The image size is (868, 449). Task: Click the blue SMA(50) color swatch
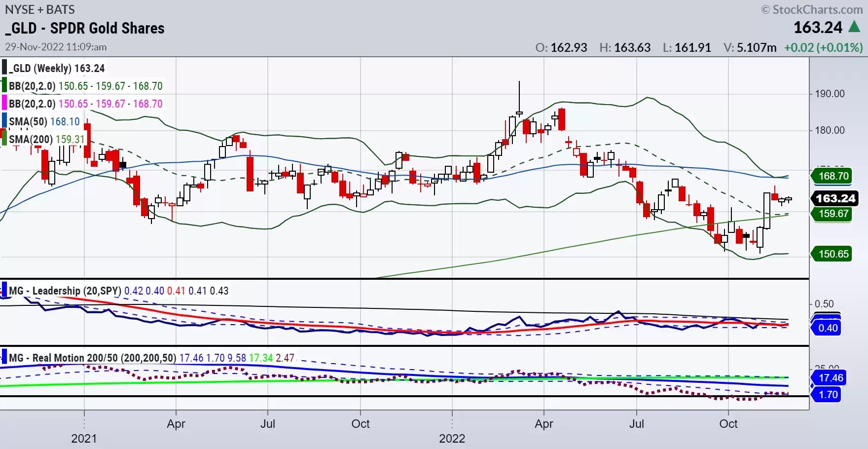click(x=4, y=121)
